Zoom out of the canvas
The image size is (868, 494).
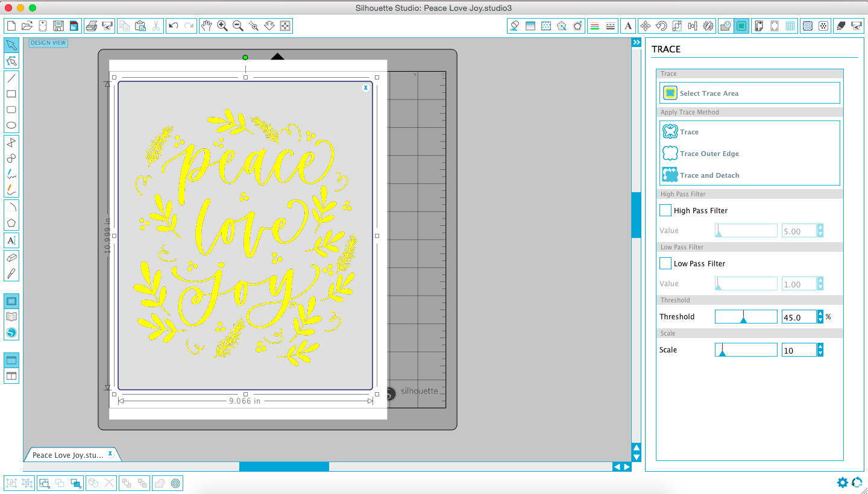tap(238, 26)
